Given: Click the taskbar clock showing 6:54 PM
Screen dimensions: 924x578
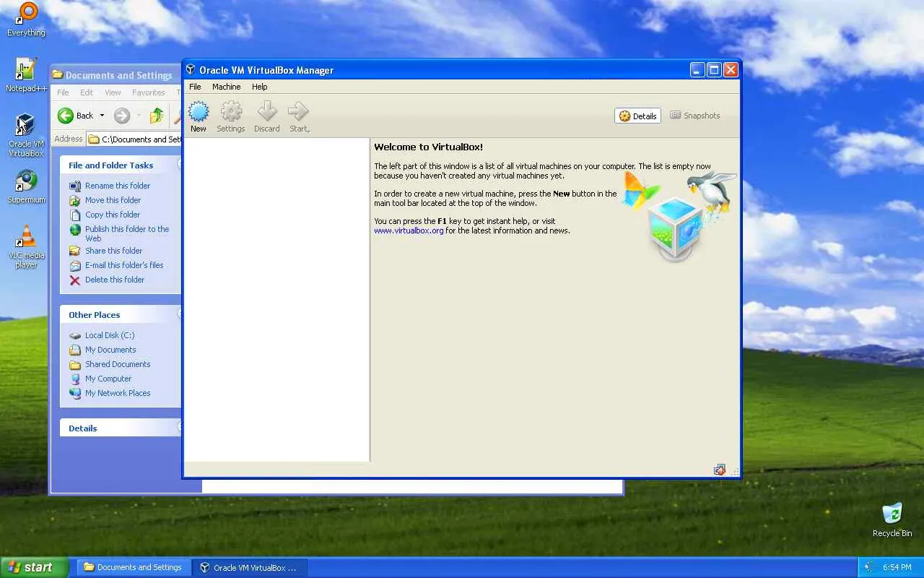Looking at the screenshot, I should click(x=897, y=567).
